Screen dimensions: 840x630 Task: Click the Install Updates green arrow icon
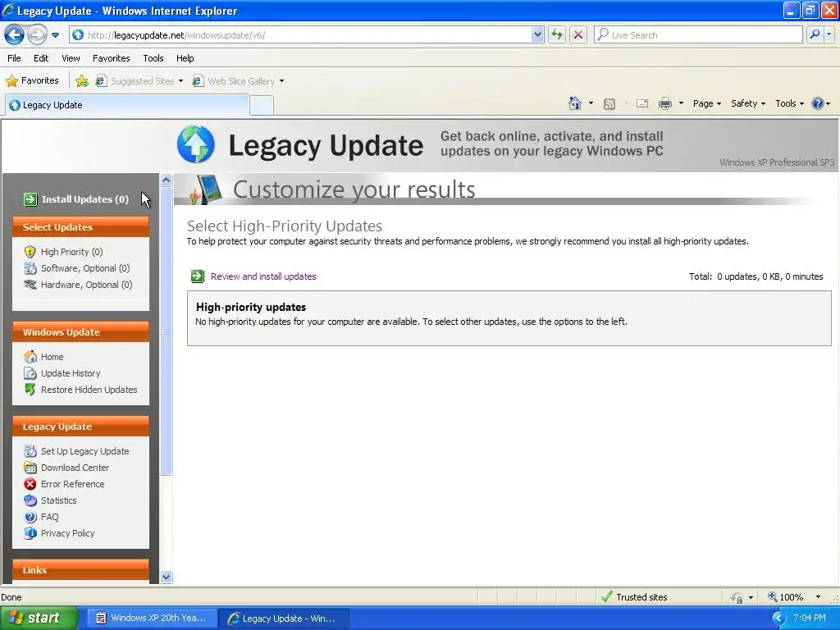30,199
